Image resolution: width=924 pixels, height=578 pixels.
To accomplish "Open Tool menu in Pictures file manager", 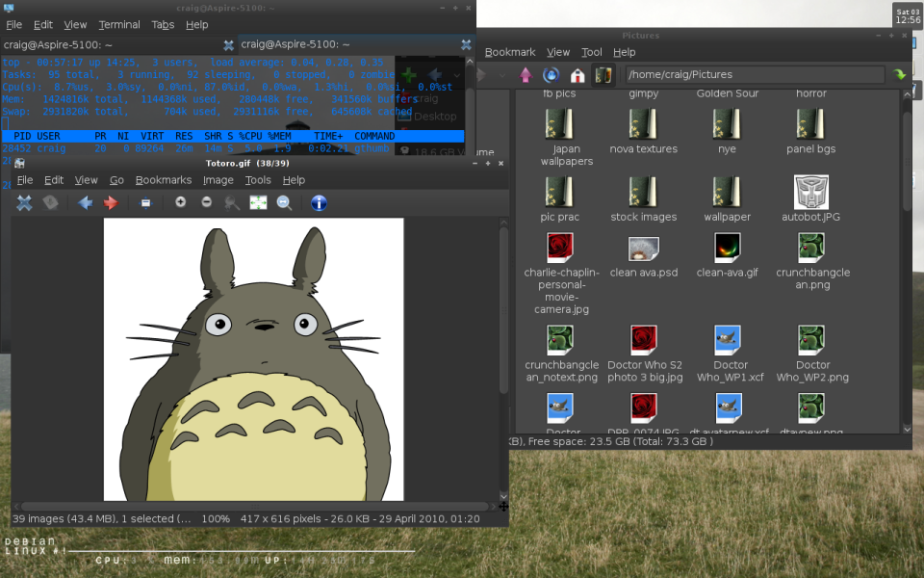I will click(x=592, y=52).
